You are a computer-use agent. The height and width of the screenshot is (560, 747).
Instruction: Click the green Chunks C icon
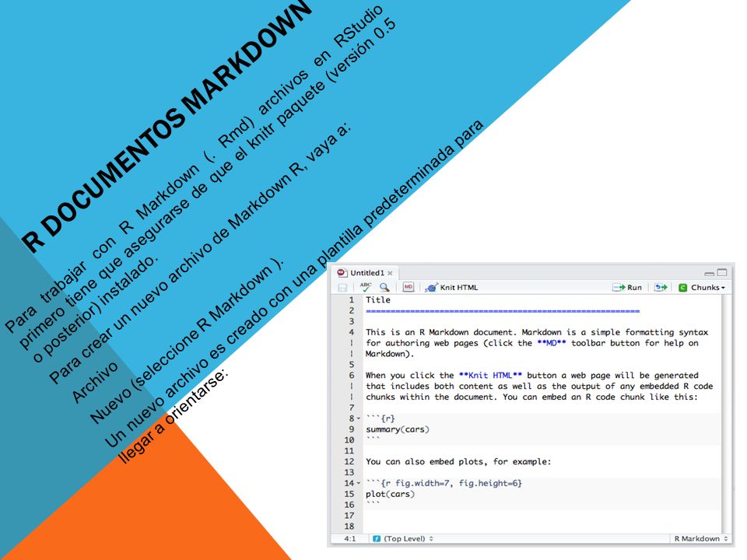pyautogui.click(x=682, y=288)
